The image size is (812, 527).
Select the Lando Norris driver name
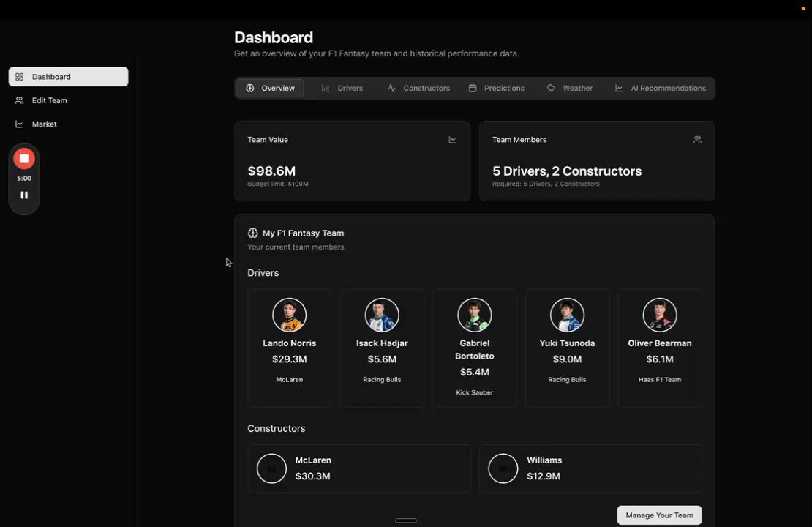tap(289, 343)
